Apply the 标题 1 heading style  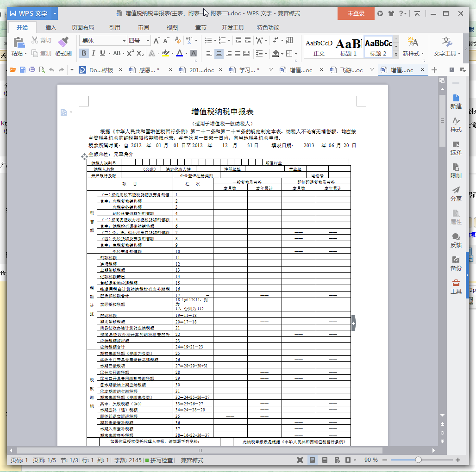[x=348, y=47]
